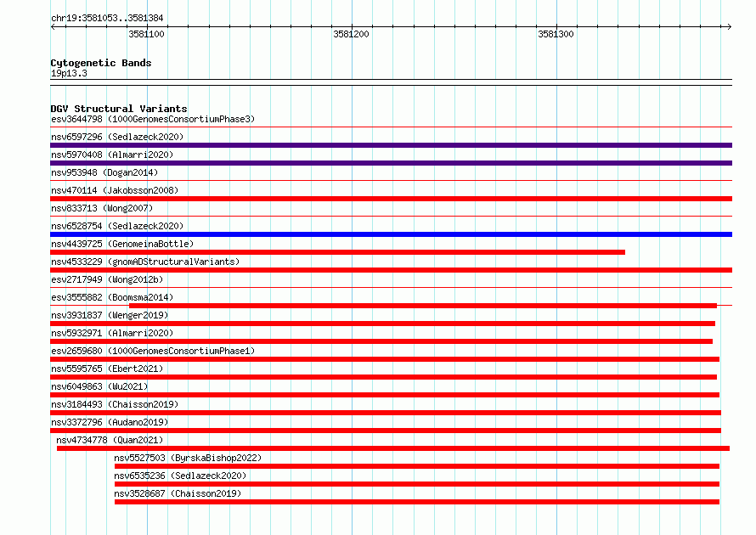Click the red bar under nsv5595765 (Ebert2021)

coord(383,377)
